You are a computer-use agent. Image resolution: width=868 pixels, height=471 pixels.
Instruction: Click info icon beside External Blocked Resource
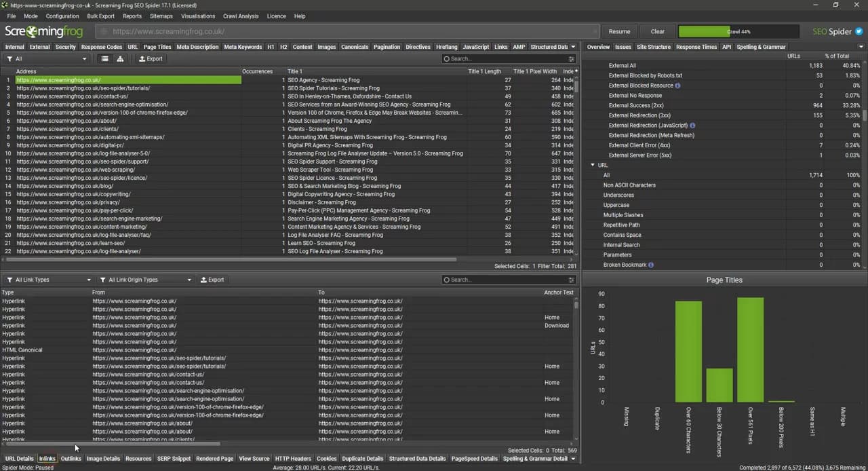pos(677,86)
